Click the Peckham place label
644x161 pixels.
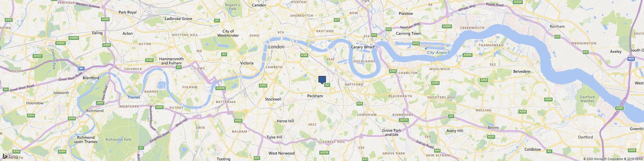[315, 96]
